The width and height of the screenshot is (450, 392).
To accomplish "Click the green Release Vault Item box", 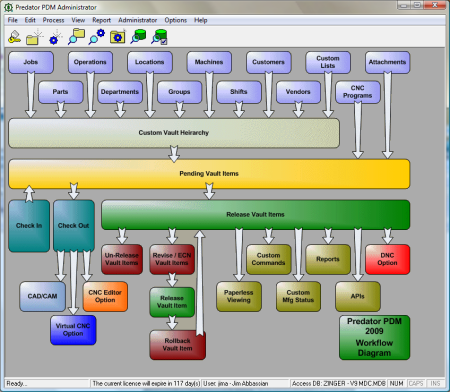I will click(172, 302).
